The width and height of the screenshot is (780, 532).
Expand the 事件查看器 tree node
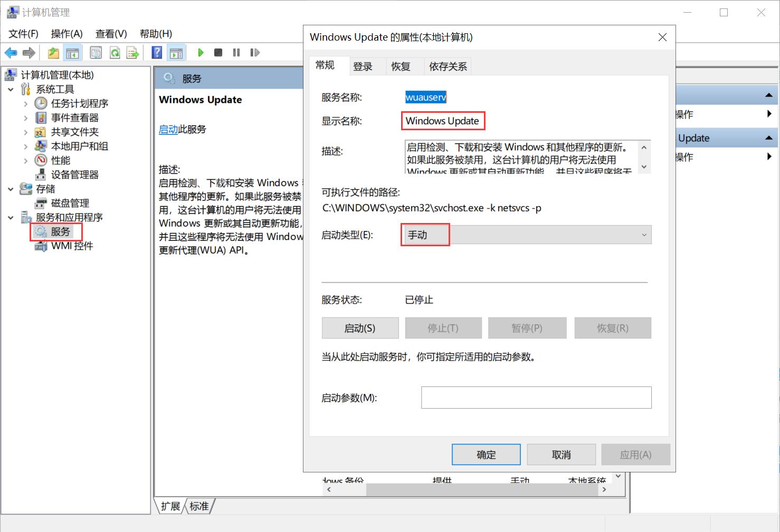(x=25, y=118)
